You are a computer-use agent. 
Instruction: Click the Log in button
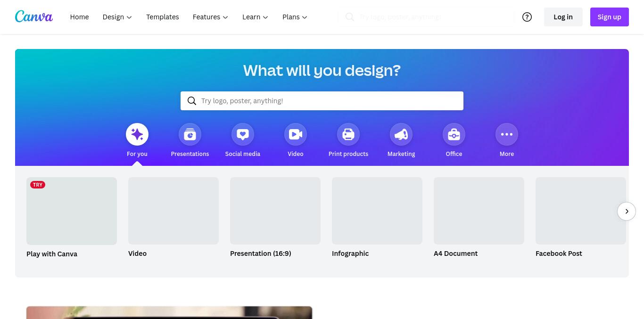563,17
